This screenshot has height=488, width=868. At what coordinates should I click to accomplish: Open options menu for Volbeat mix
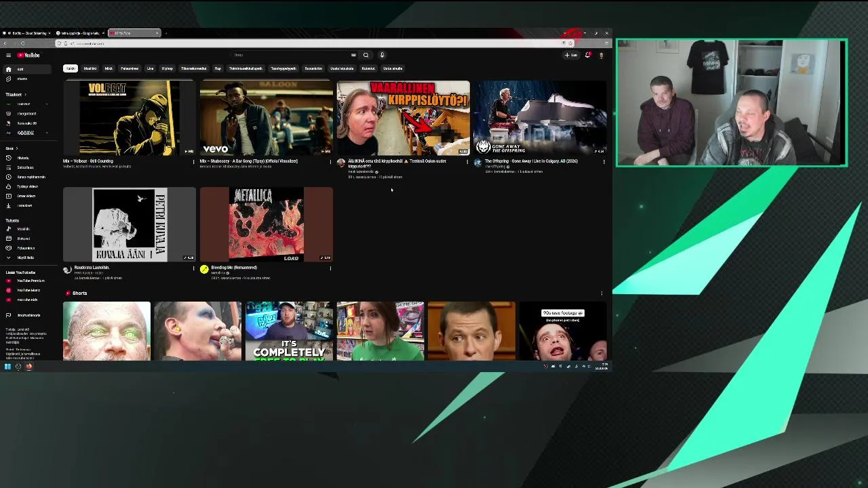(193, 162)
